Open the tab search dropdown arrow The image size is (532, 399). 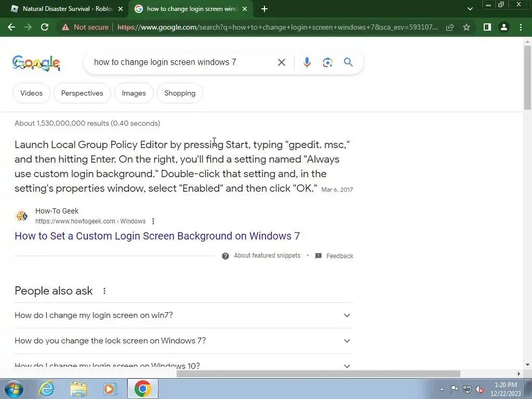tap(470, 9)
